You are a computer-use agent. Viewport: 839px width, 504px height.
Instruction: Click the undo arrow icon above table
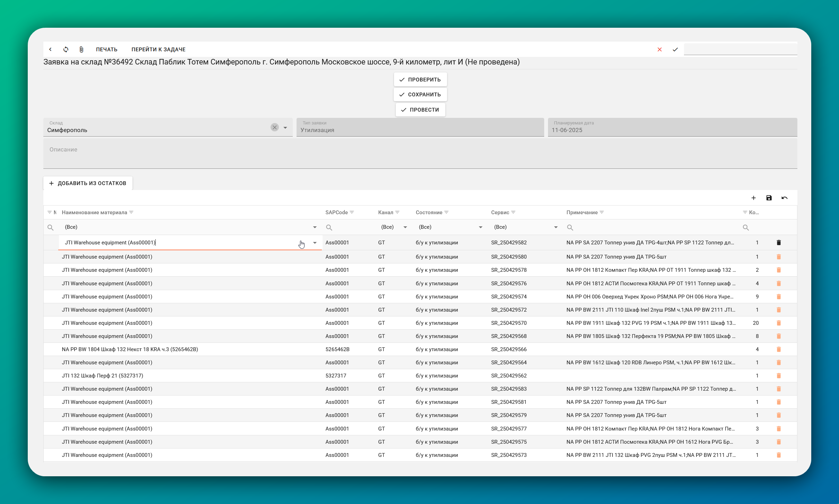click(785, 198)
